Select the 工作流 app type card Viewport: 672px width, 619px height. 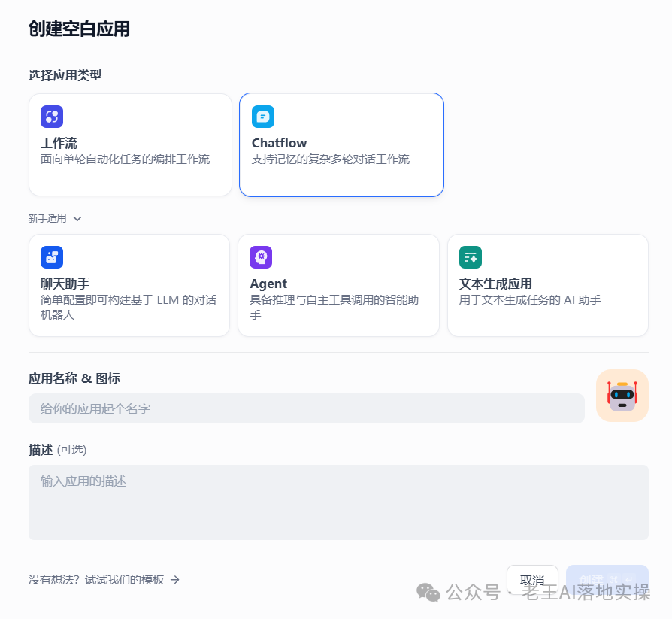(130, 145)
